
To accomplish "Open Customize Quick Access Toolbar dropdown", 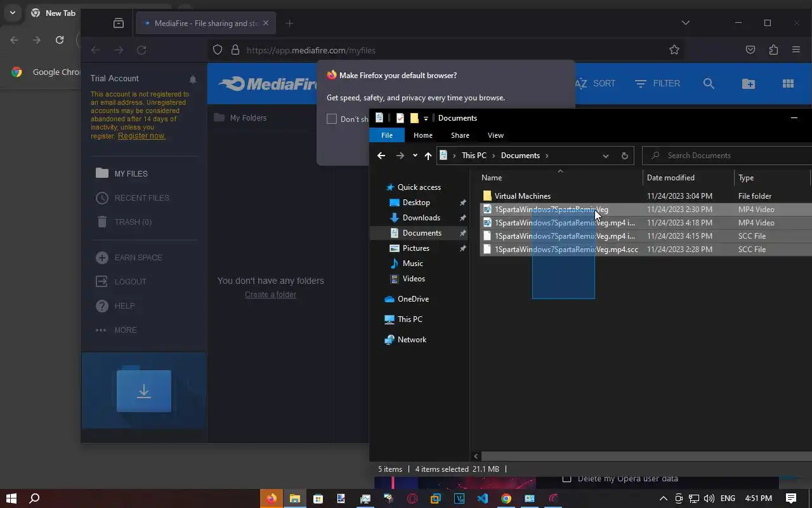I will point(426,118).
